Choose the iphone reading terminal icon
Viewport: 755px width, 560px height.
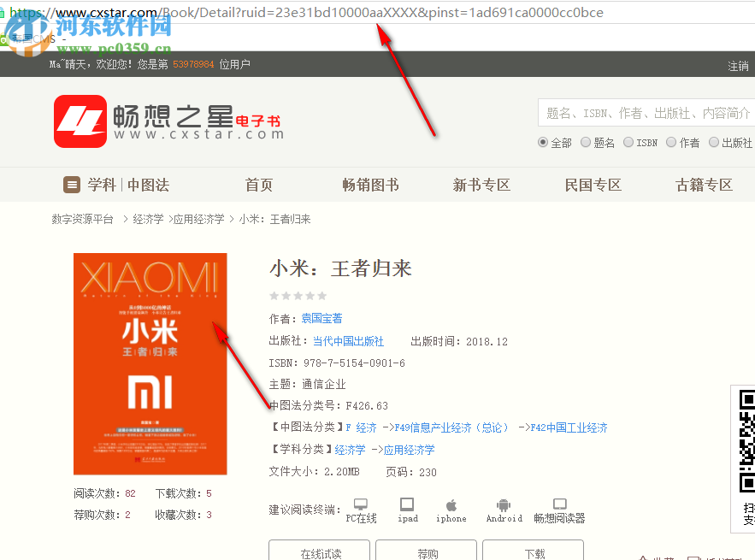[x=451, y=505]
